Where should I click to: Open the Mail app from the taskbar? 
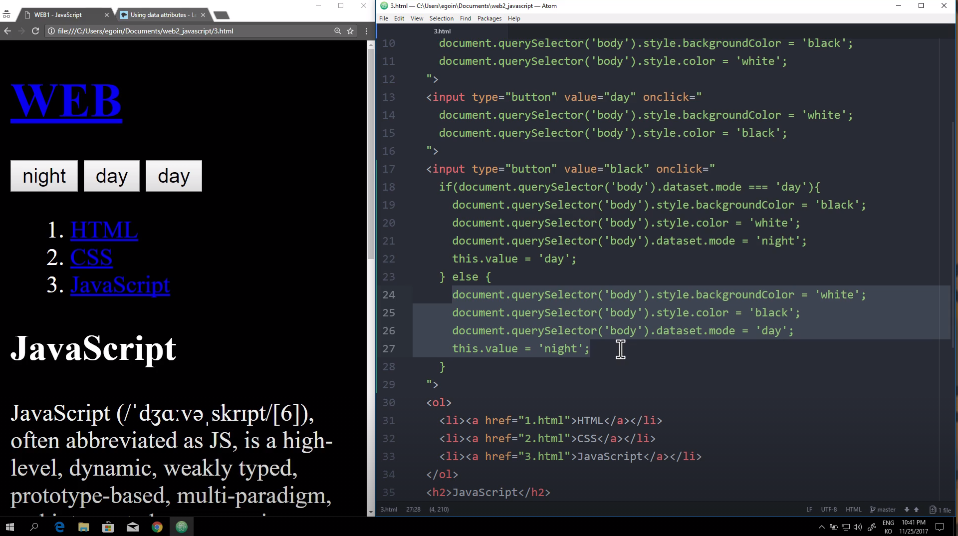pos(133,527)
